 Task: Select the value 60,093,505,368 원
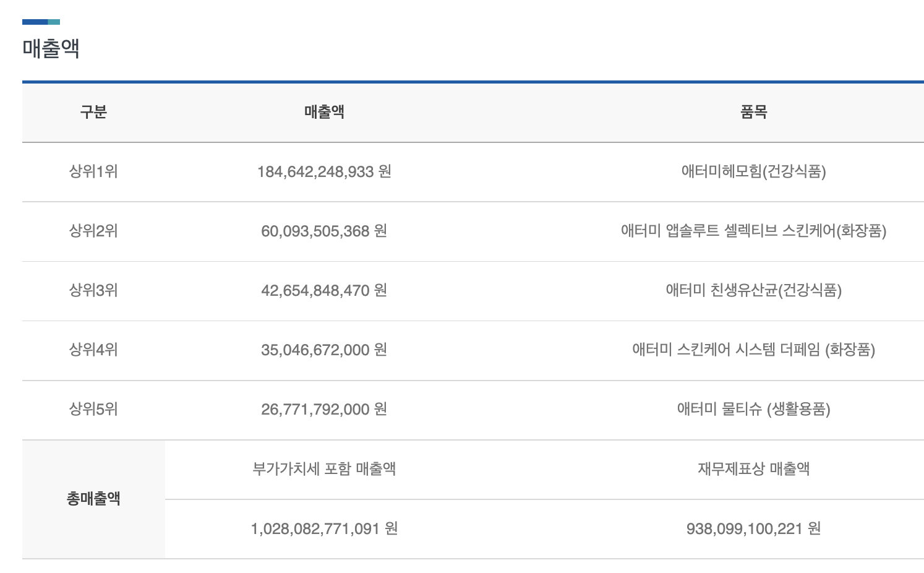[324, 231]
